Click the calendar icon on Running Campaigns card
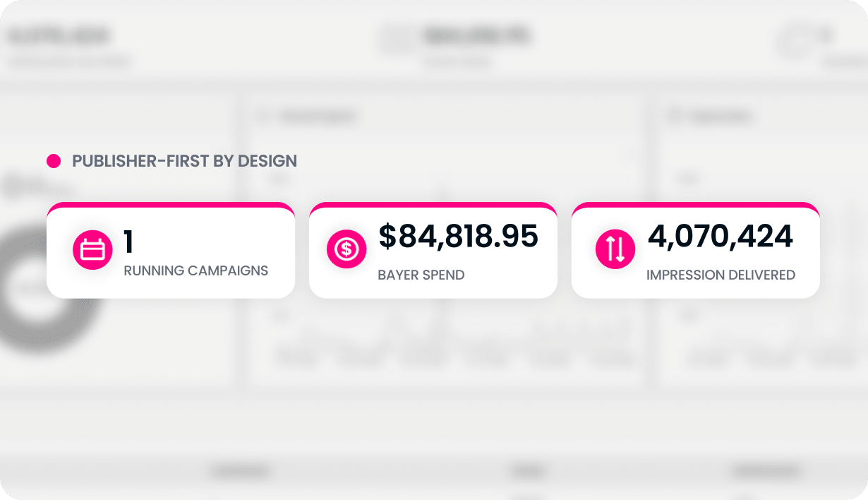Viewport: 868px width, 500px height. pos(93,250)
